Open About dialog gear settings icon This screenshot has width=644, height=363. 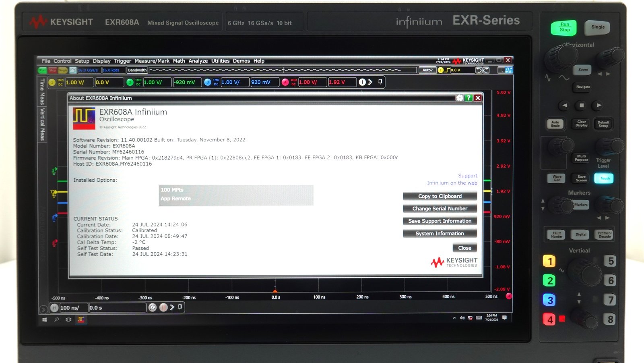click(460, 98)
